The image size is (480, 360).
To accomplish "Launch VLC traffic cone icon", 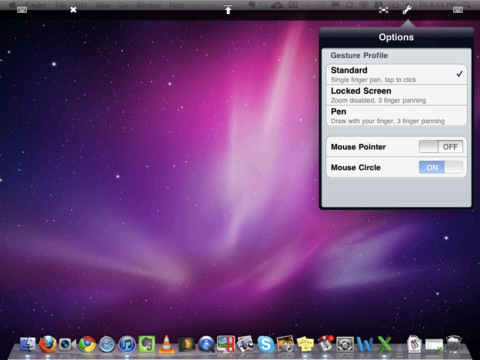I will coord(166,344).
